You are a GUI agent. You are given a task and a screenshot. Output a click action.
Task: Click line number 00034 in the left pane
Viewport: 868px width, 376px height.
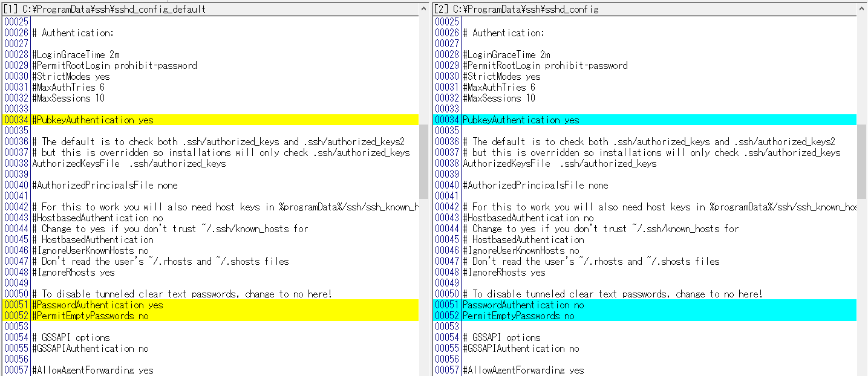(x=16, y=120)
